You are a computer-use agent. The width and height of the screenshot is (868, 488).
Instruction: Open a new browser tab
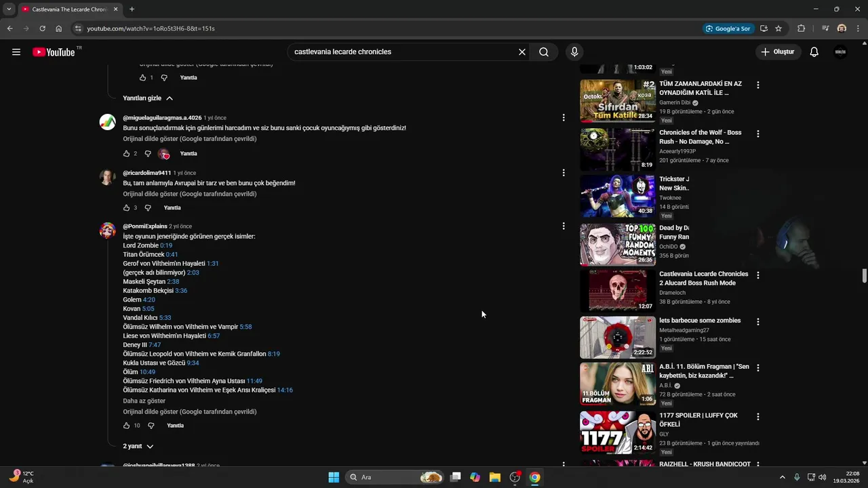pos(132,9)
